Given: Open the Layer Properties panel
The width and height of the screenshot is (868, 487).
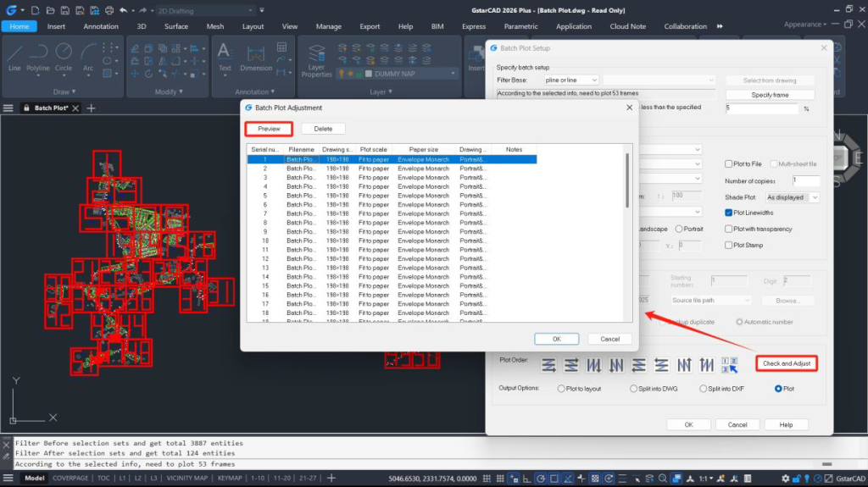Looking at the screenshot, I should pos(316,58).
